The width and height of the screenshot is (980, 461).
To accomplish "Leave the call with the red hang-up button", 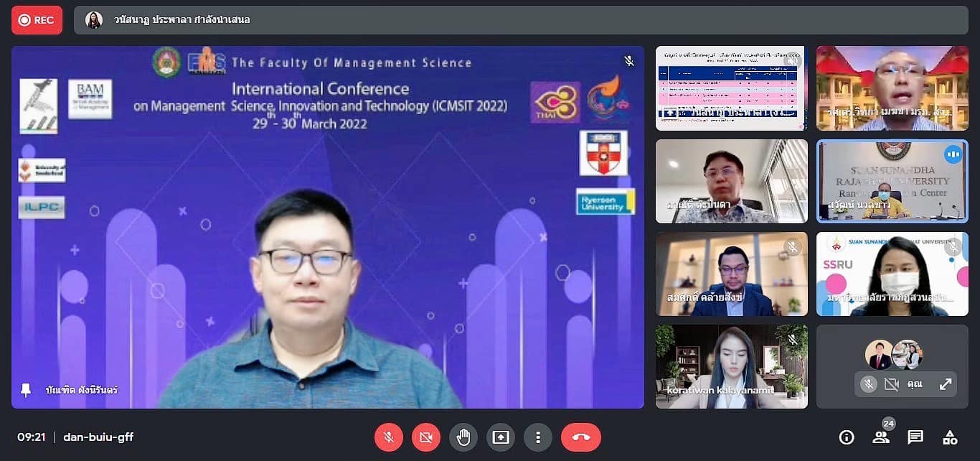I will [x=580, y=437].
